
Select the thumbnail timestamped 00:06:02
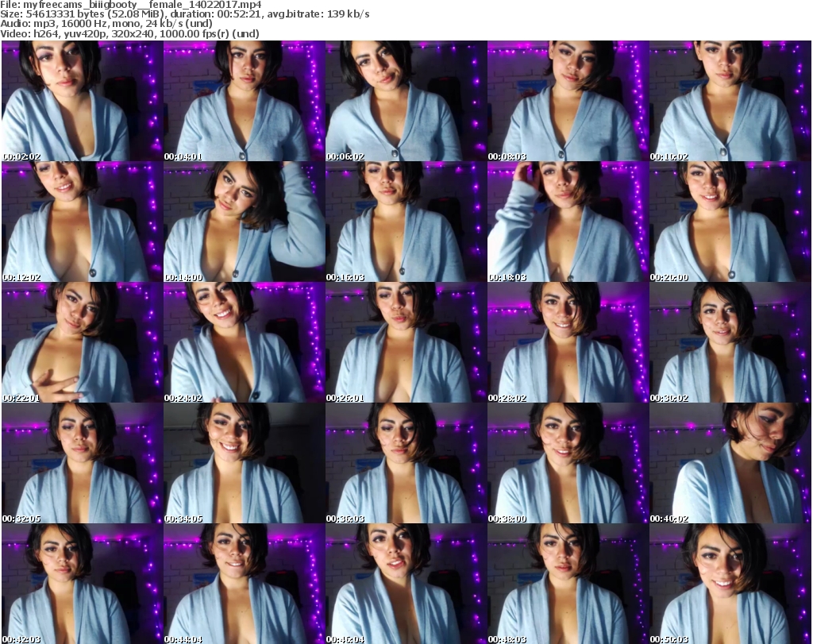point(406,101)
